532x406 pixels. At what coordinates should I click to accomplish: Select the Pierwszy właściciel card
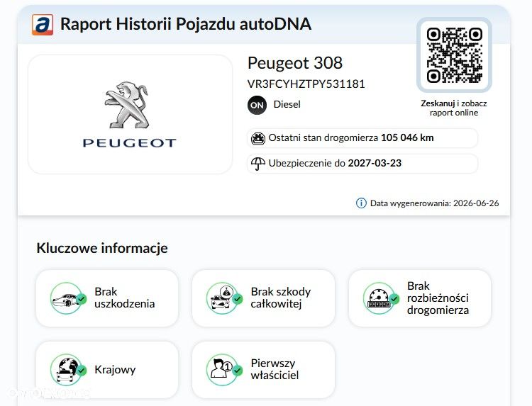point(263,370)
